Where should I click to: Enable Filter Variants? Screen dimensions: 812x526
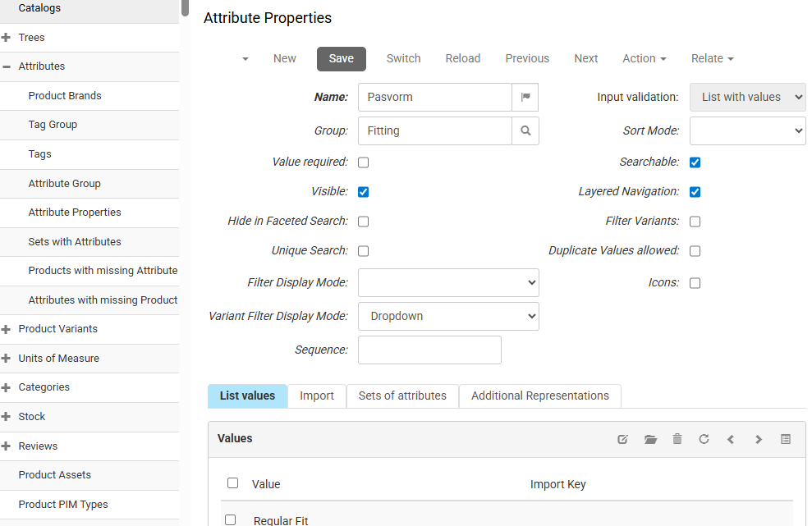(x=695, y=221)
